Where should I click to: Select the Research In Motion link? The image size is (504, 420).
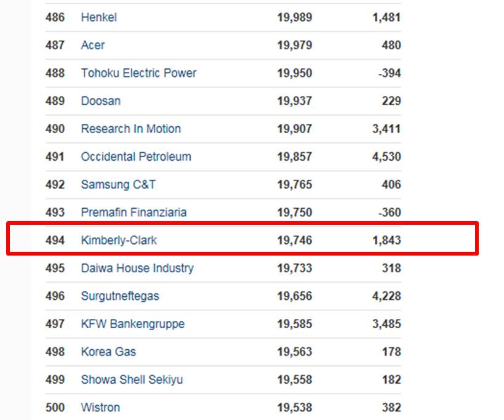(x=131, y=129)
